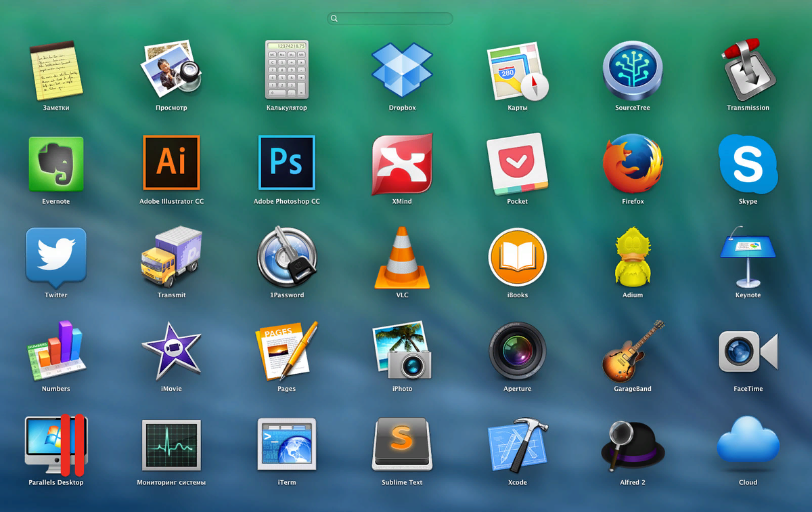Open GarageBand

[x=633, y=351]
